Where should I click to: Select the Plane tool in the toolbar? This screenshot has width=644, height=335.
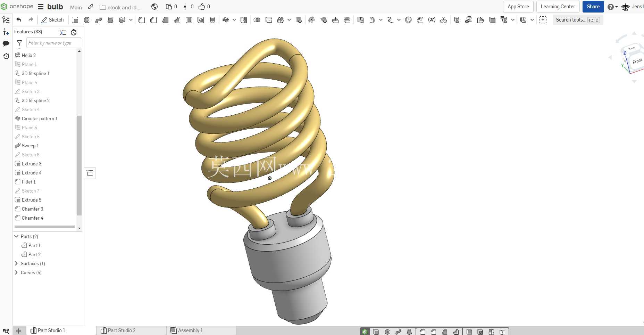[x=361, y=20]
